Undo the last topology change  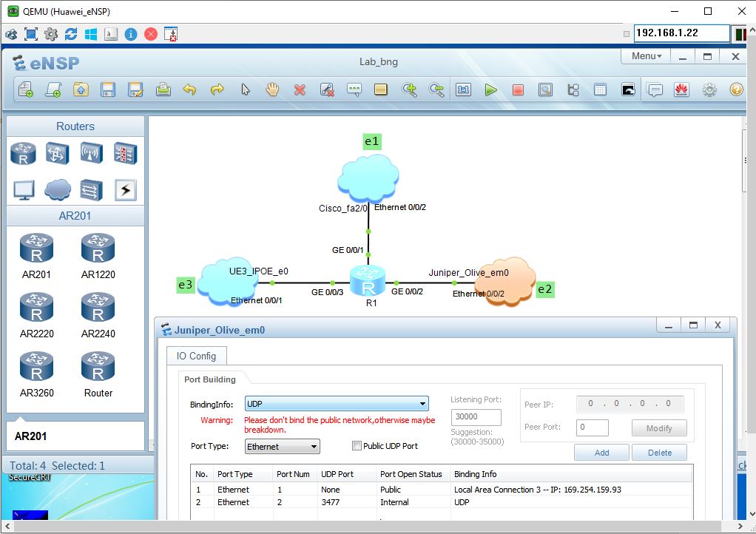point(189,89)
